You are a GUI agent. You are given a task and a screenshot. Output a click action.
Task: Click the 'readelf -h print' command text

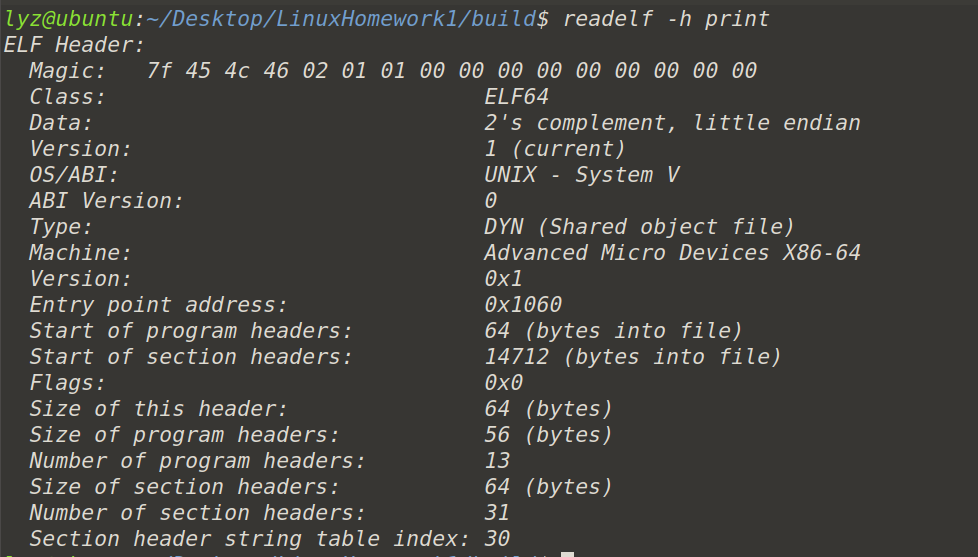[x=666, y=19]
